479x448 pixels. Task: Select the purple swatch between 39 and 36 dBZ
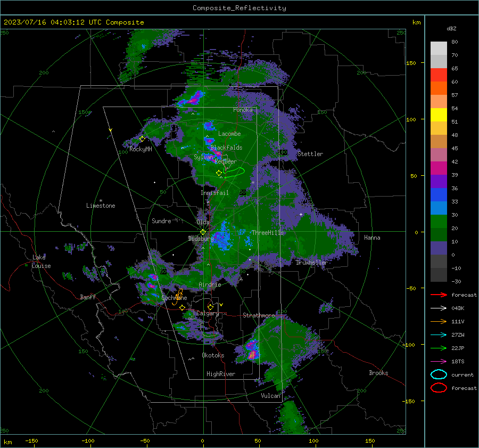click(439, 182)
